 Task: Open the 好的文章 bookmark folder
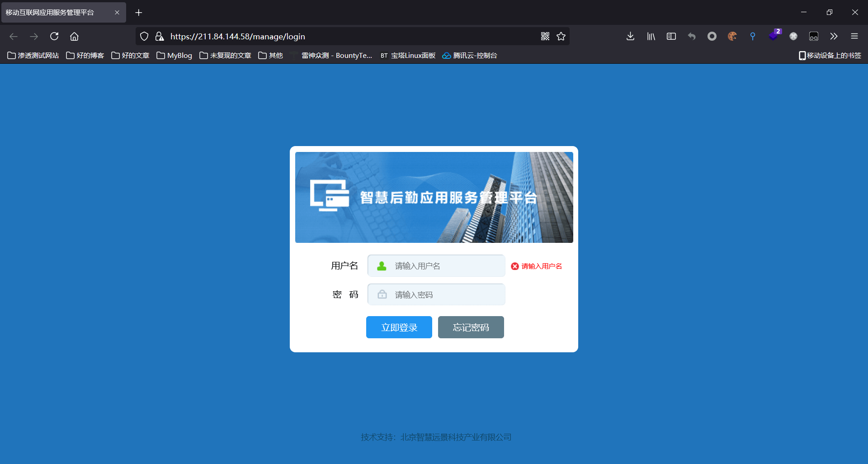(130, 55)
